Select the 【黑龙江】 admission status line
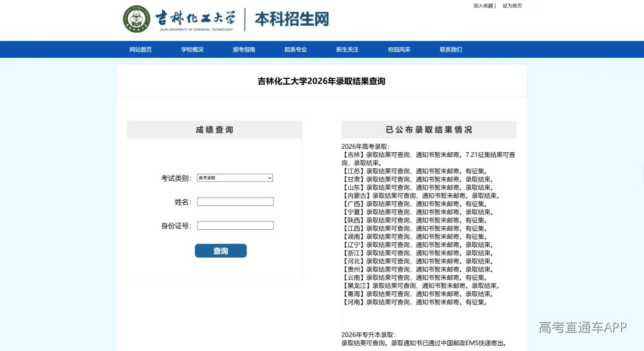 (421, 286)
